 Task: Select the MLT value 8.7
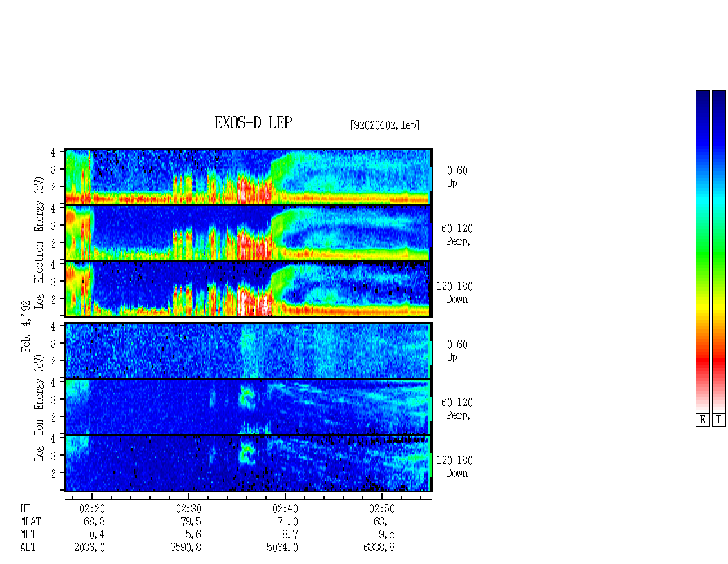[290, 535]
